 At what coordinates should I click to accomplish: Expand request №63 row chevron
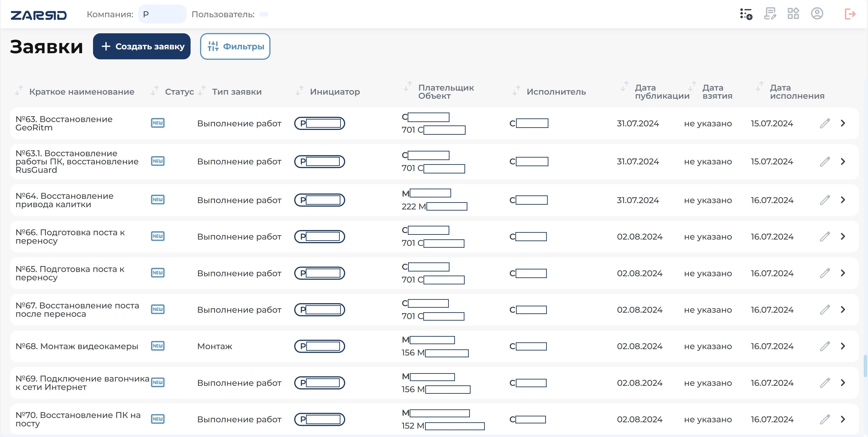click(843, 123)
